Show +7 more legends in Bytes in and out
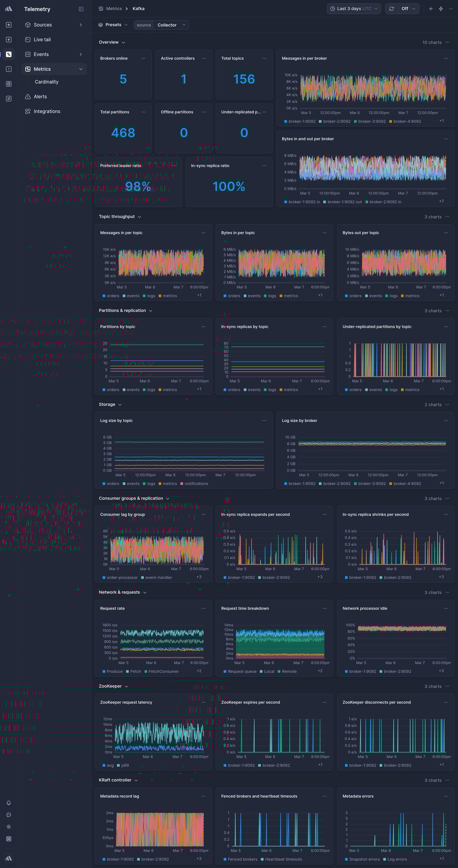 pos(442,201)
